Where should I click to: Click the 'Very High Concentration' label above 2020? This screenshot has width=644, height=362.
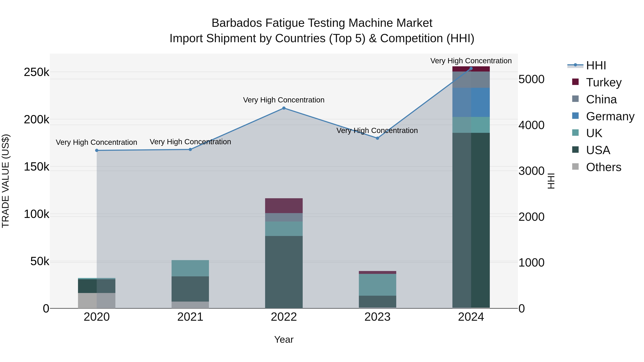point(96,142)
